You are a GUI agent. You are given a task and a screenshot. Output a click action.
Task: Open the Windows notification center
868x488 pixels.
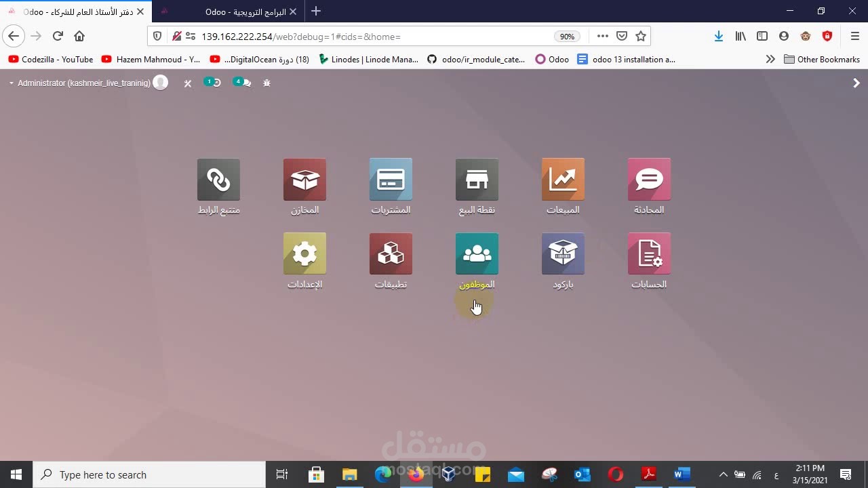846,474
